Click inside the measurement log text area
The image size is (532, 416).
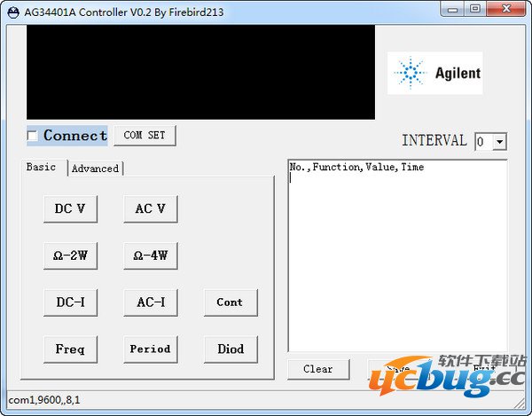(x=397, y=255)
